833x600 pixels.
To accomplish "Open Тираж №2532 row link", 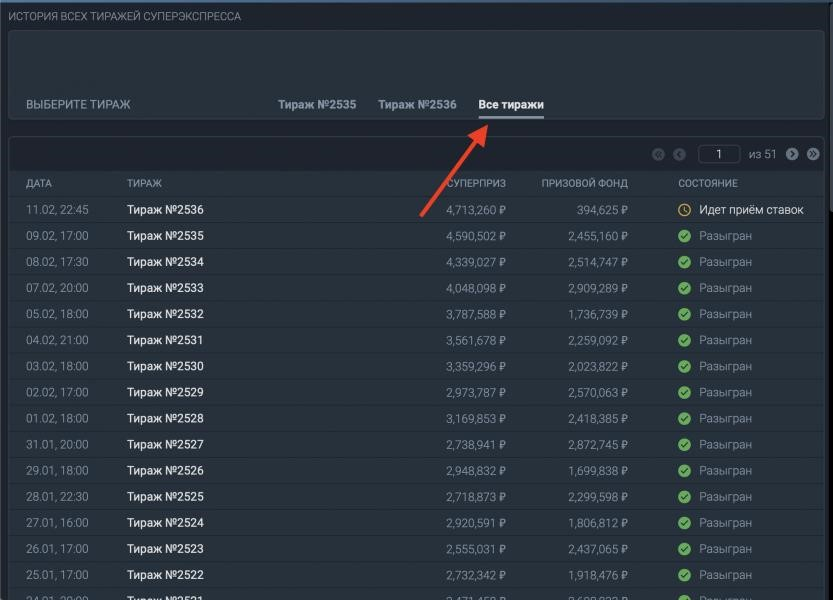I will (165, 314).
